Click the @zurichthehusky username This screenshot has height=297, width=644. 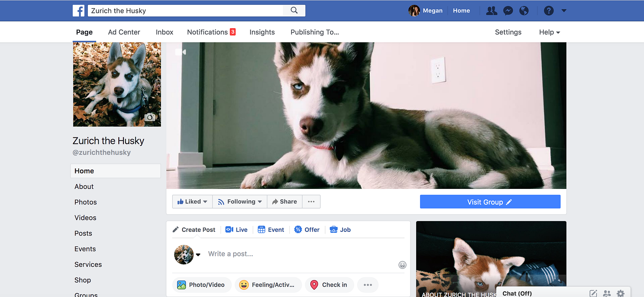coord(101,152)
